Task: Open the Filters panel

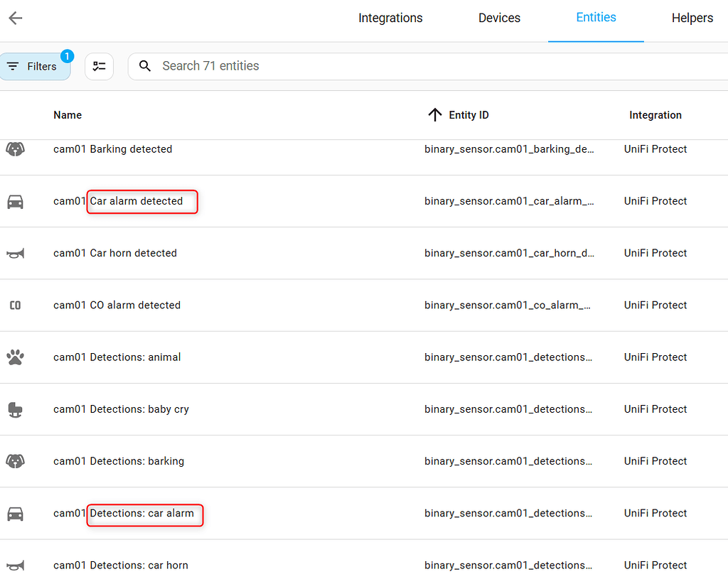Action: [x=35, y=65]
